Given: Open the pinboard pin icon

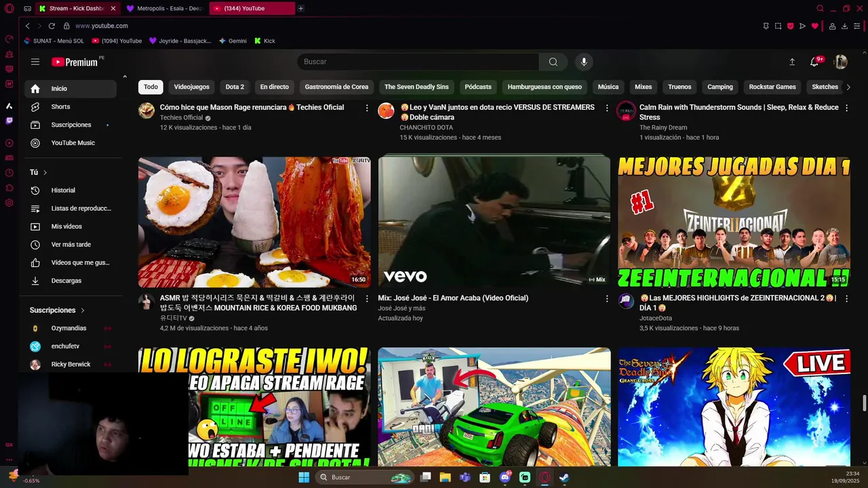Looking at the screenshot, I should [766, 26].
